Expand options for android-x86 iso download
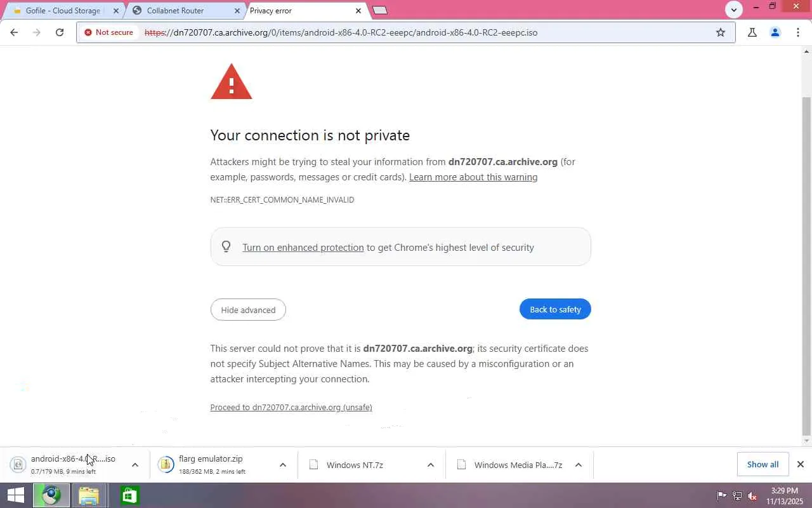 point(135,465)
